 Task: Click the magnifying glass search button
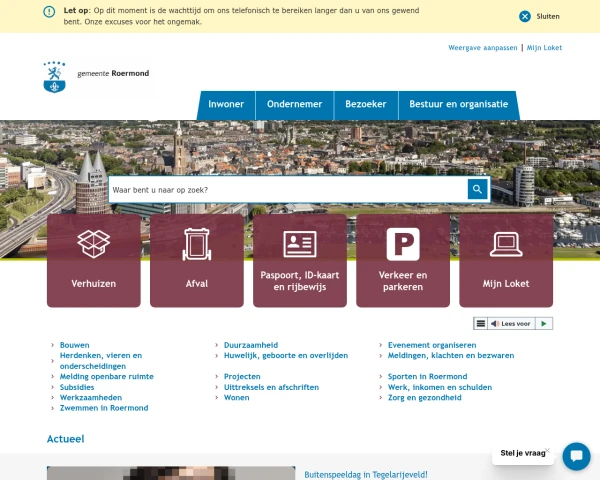click(x=477, y=189)
